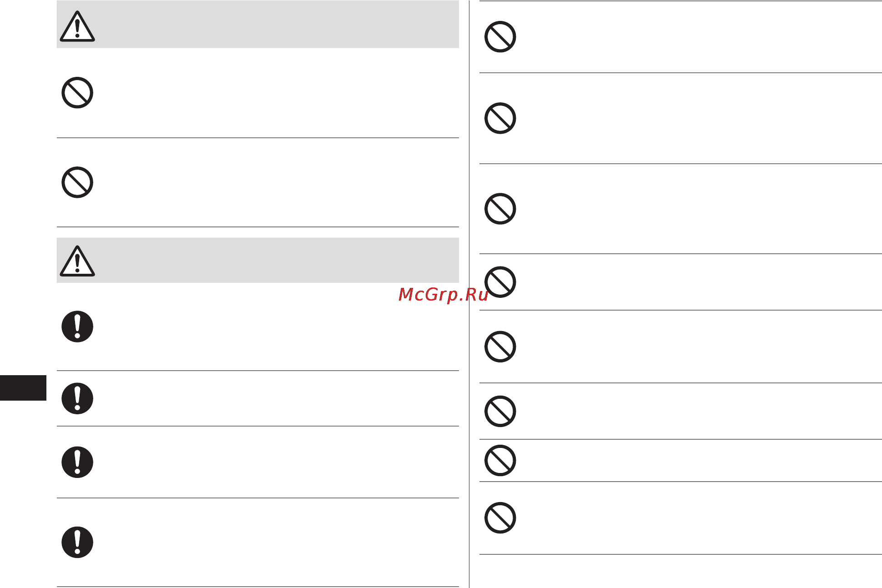Open the McGrp.Ru watermark link

tap(443, 295)
